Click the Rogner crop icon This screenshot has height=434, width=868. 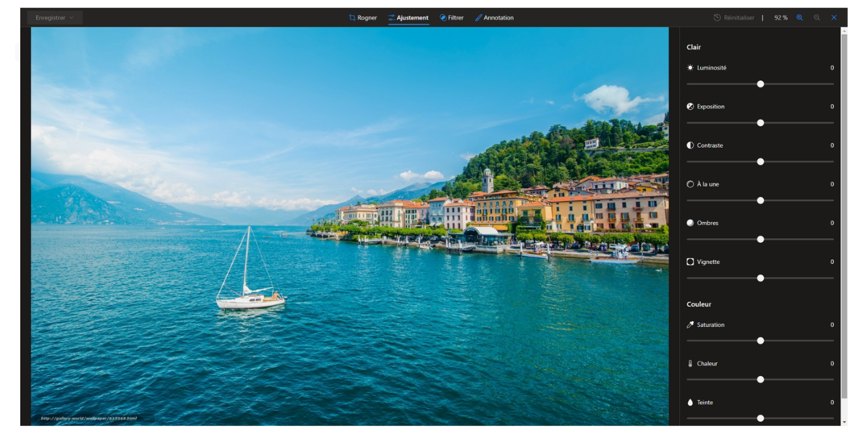352,17
